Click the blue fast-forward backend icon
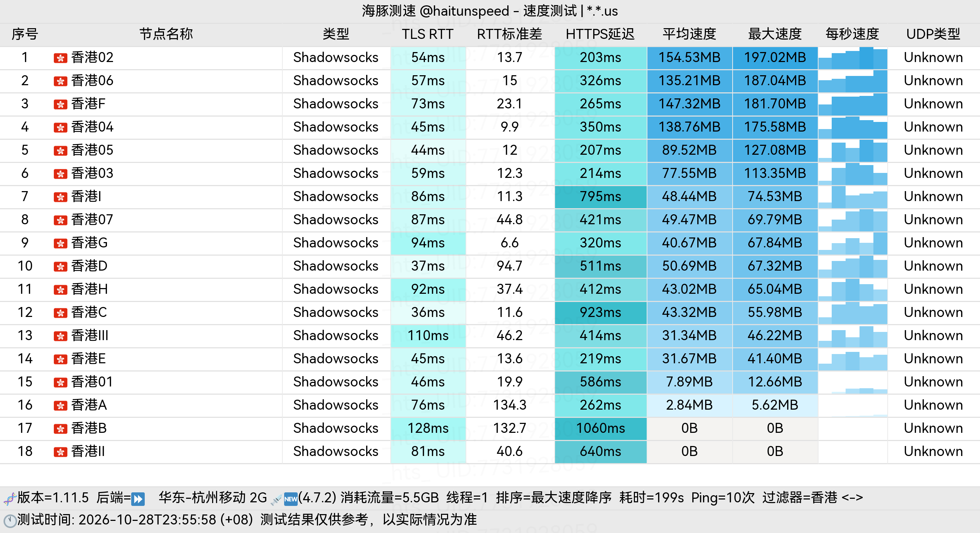Viewport: 980px width, 533px height. (x=138, y=499)
